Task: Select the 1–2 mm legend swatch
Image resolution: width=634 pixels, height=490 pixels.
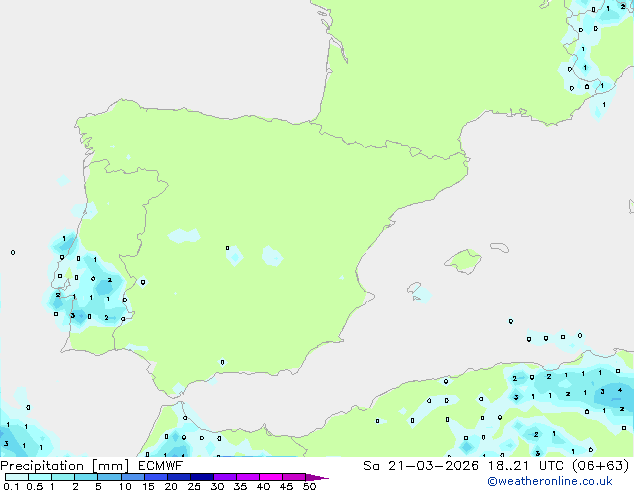Action: pos(63,477)
